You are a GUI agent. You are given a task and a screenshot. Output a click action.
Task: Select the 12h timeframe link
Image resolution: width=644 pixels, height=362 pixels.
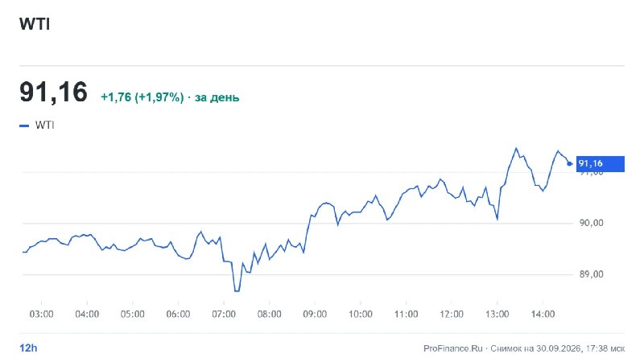point(28,348)
